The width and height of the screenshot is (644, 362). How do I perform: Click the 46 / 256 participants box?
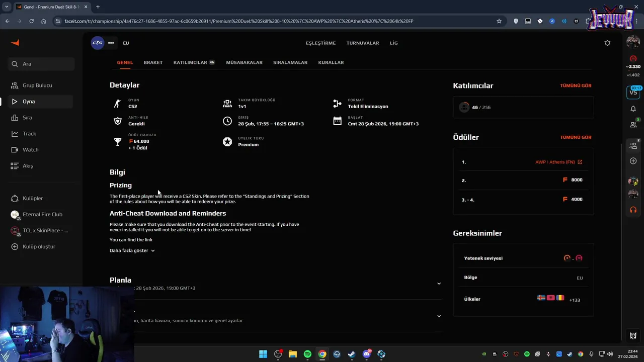point(523,107)
